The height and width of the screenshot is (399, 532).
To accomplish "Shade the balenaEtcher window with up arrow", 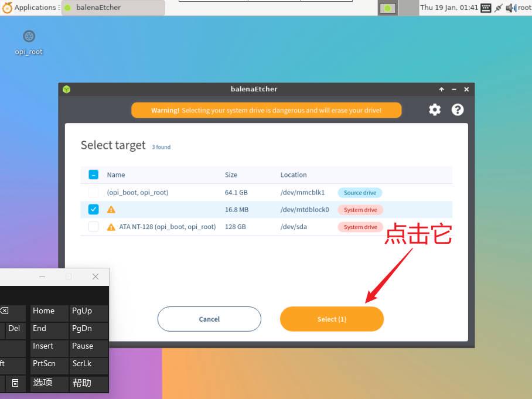I will 441,89.
